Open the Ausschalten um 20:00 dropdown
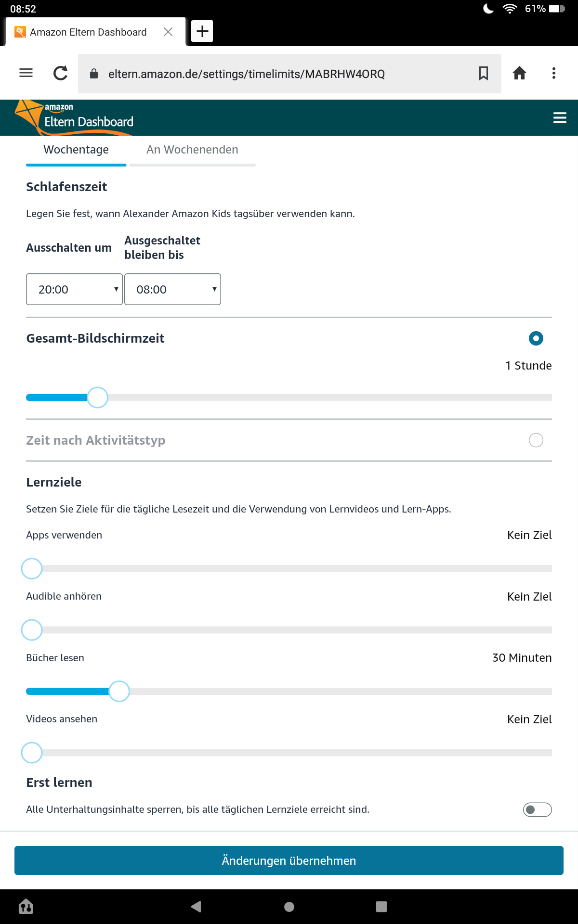The image size is (578, 924). coord(74,289)
